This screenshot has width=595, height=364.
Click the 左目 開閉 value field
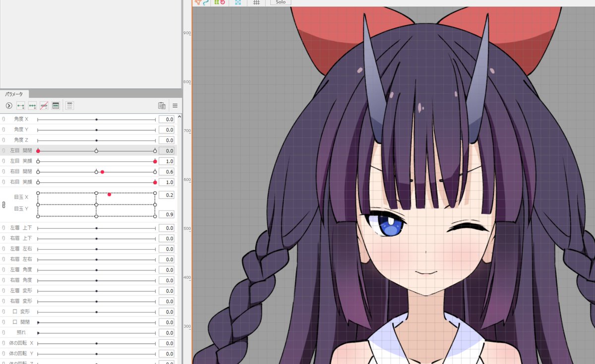click(x=167, y=151)
